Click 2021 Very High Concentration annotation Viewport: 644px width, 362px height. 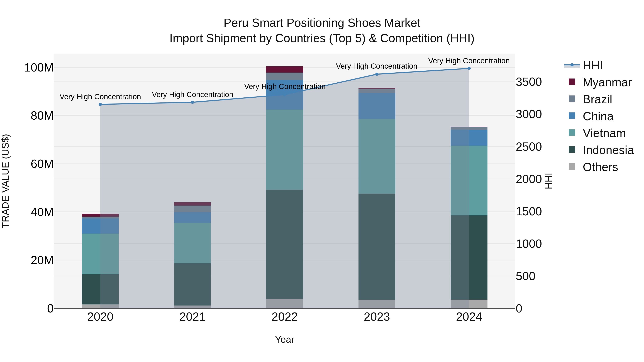192,95
